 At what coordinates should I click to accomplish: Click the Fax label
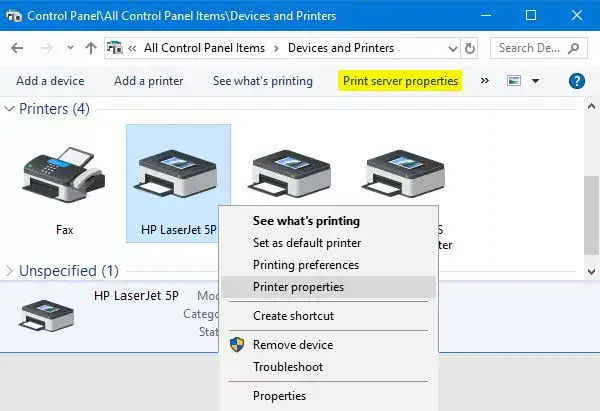point(64,230)
